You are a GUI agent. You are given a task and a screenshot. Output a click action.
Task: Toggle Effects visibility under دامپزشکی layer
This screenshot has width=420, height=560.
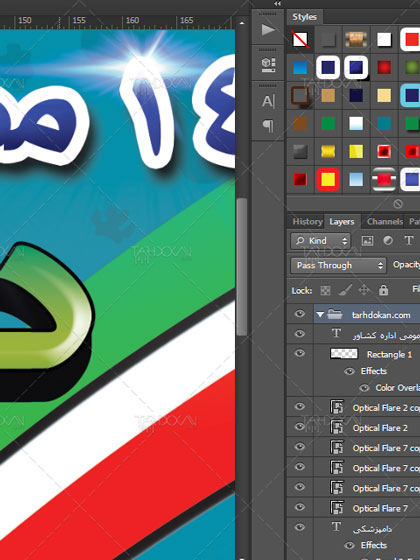coord(349,545)
